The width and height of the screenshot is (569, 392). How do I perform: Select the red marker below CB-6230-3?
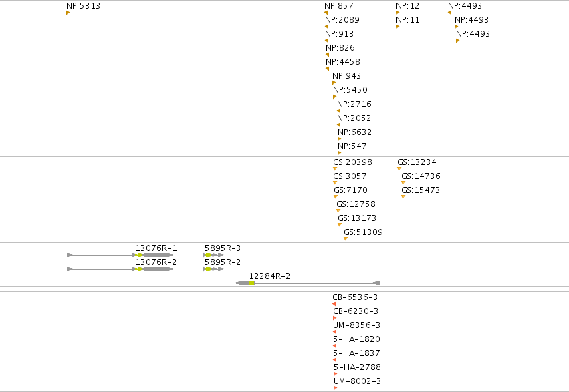pyautogui.click(x=334, y=318)
